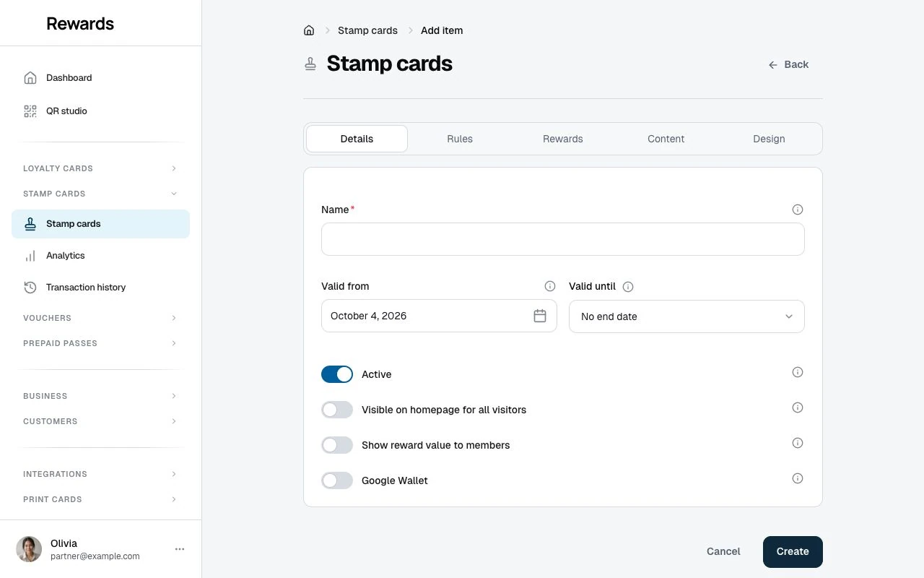Go back using the Back link
This screenshot has width=924, height=578.
pyautogui.click(x=788, y=64)
